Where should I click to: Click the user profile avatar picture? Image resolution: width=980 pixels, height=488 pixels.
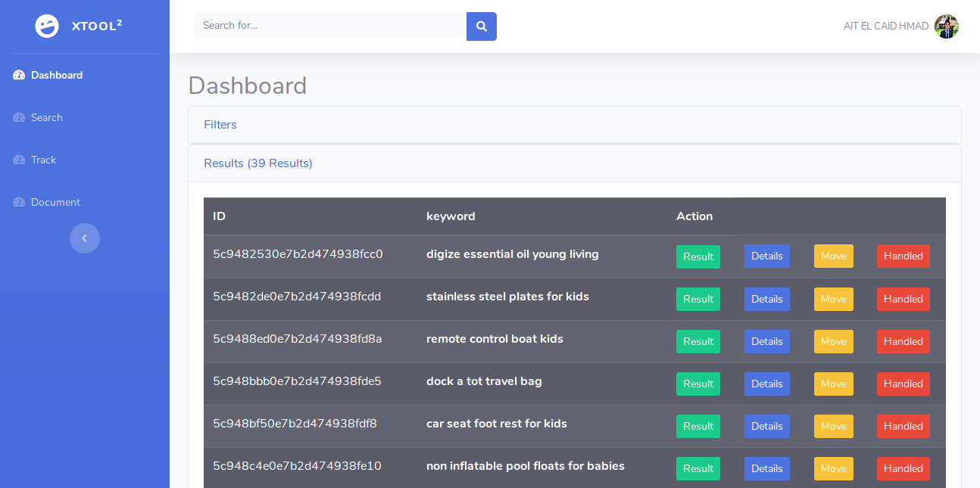click(x=946, y=26)
